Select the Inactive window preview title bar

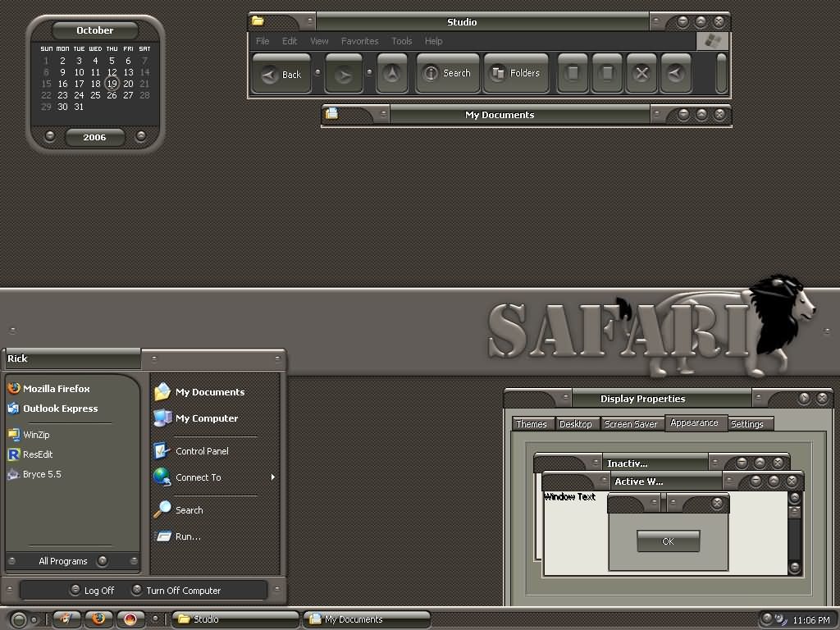[662, 463]
